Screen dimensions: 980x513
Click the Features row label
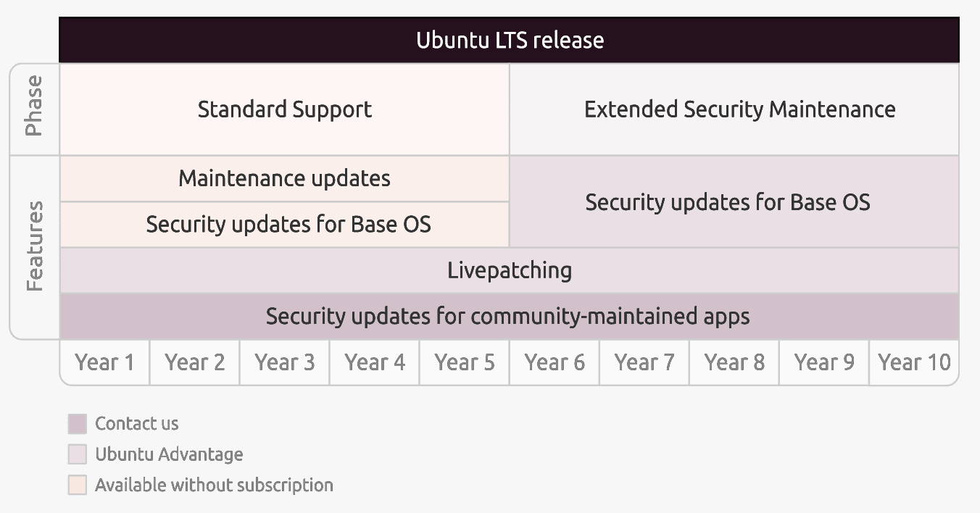[x=34, y=246]
